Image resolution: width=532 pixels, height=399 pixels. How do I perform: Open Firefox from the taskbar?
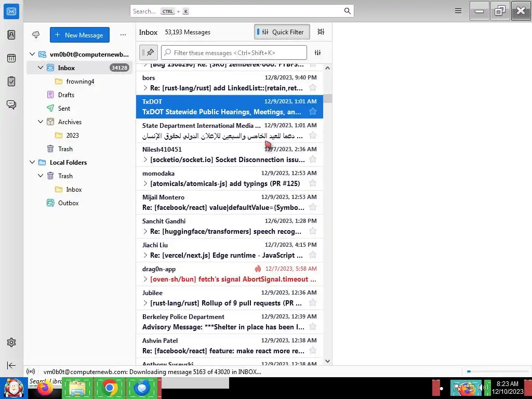pos(46,388)
